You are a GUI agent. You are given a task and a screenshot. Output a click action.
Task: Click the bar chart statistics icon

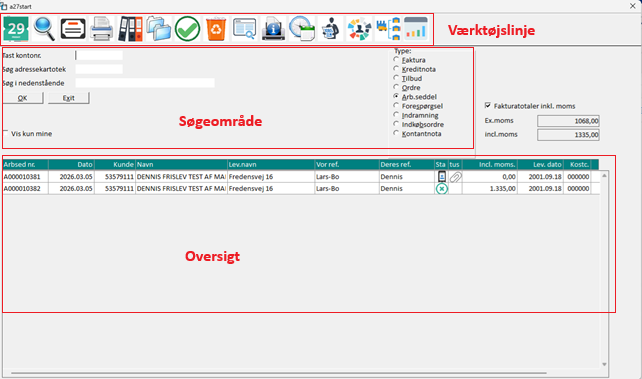[x=416, y=29]
